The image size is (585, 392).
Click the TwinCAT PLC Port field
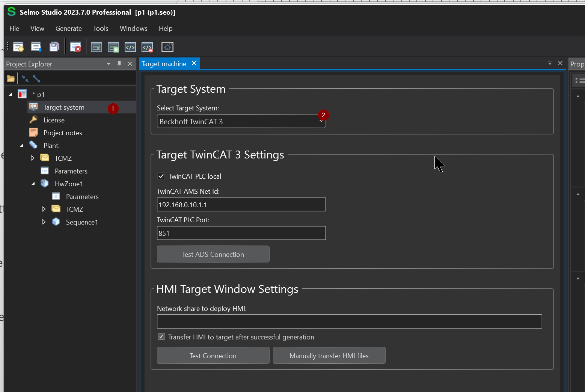pos(241,233)
